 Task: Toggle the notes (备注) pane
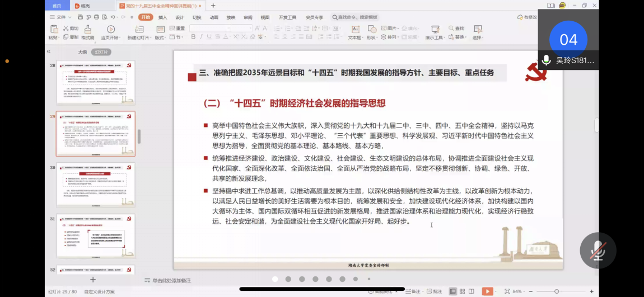point(413,291)
